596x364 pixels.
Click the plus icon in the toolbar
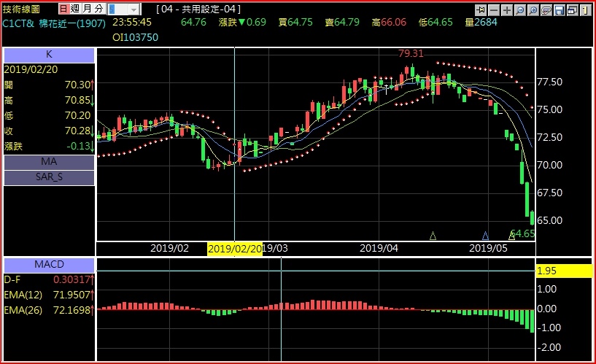pyautogui.click(x=507, y=10)
